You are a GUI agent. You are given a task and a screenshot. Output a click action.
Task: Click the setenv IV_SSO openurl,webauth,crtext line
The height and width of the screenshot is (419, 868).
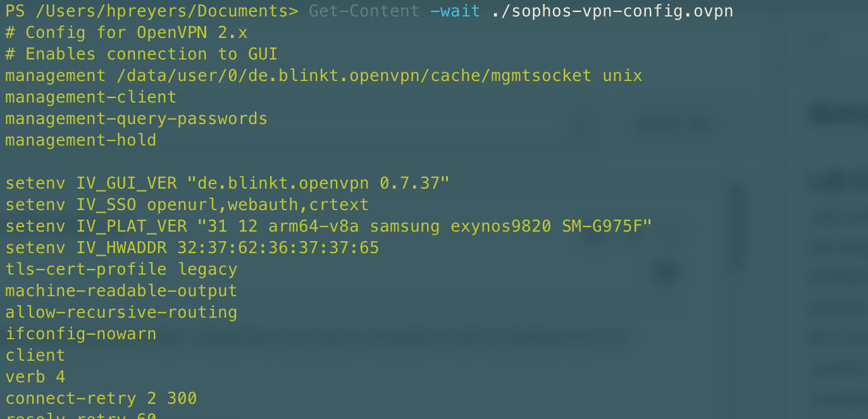pos(187,204)
